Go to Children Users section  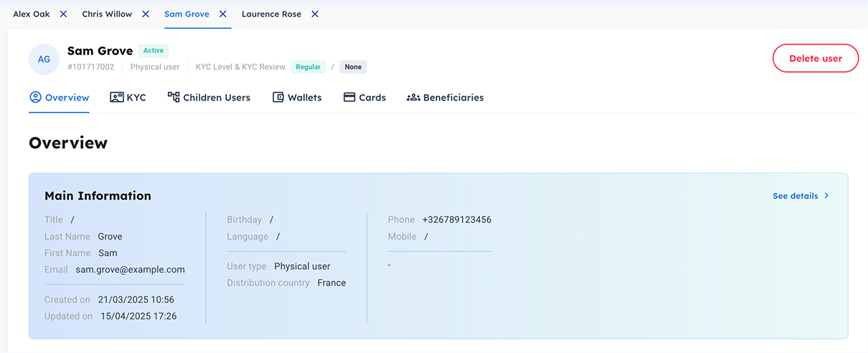pyautogui.click(x=209, y=98)
